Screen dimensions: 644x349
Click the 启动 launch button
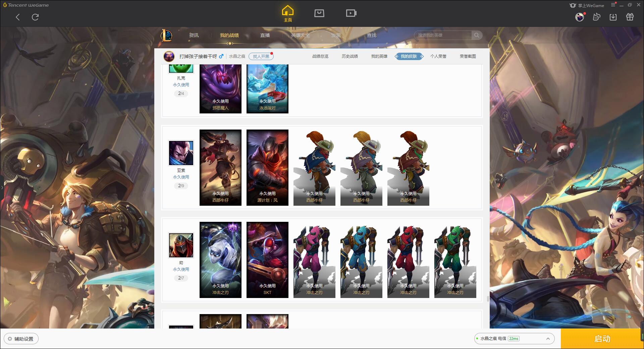click(602, 339)
